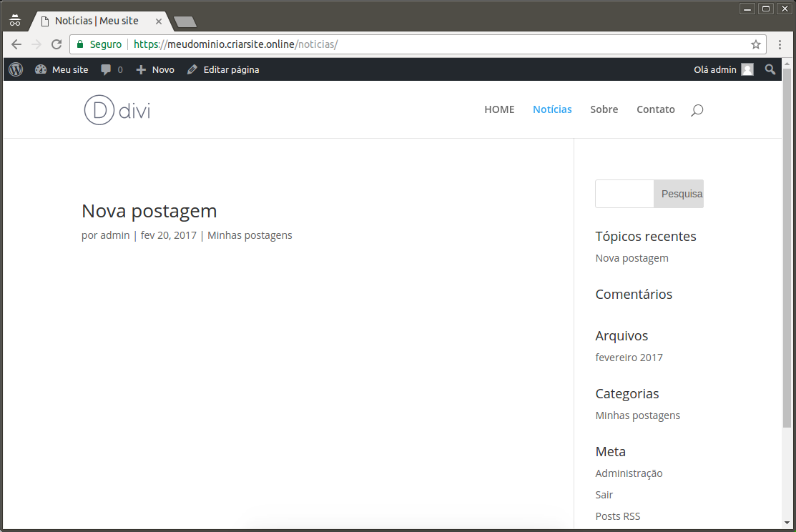Open the Olá admin user avatar menu

point(747,69)
